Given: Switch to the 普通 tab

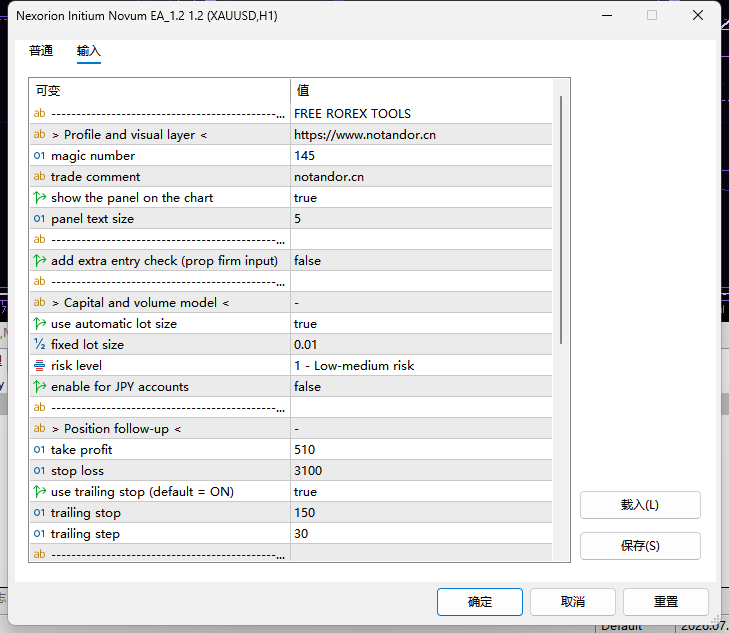Looking at the screenshot, I should coord(41,51).
